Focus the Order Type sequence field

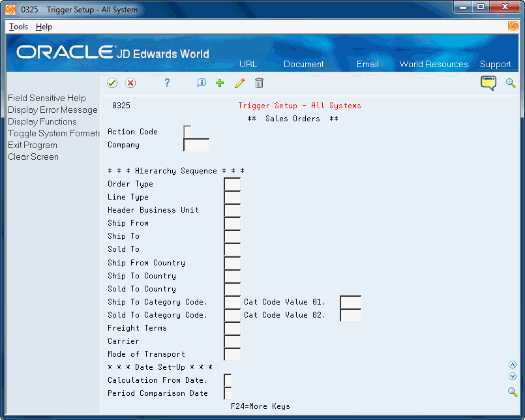[232, 184]
